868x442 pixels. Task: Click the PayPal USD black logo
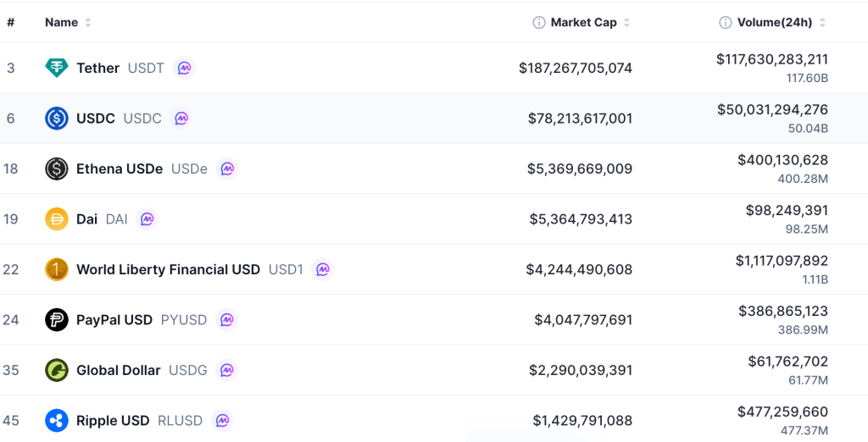[x=57, y=320]
